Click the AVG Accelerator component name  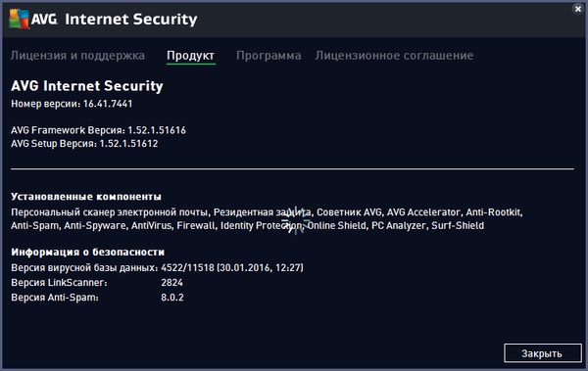pyautogui.click(x=423, y=212)
